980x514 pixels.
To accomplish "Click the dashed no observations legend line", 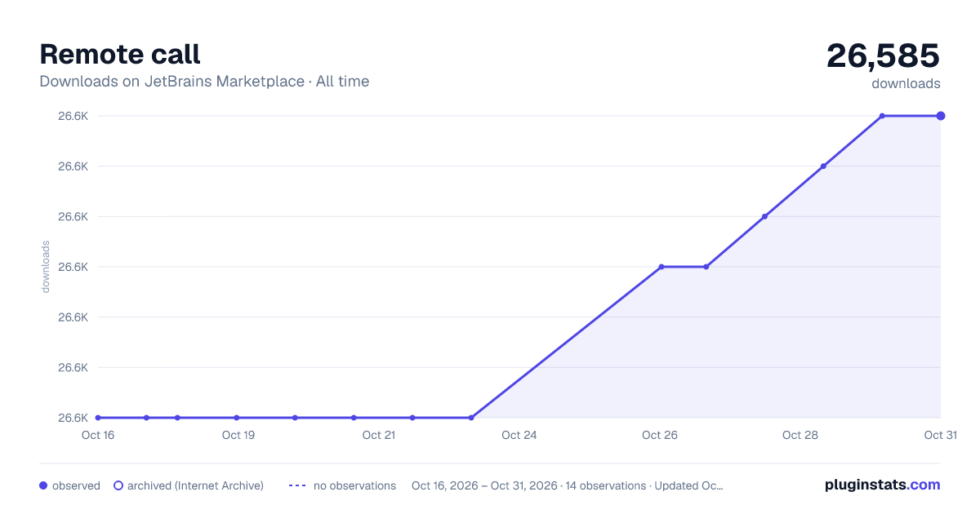I will pos(297,485).
